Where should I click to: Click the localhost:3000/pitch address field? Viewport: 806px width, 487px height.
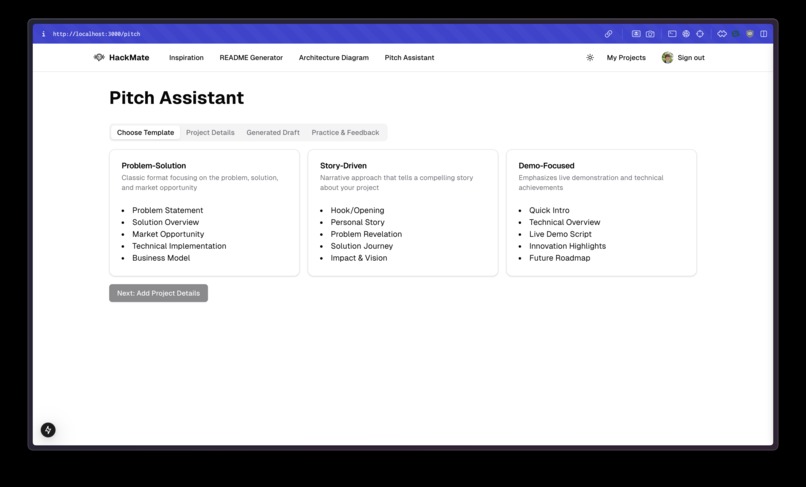pos(96,34)
